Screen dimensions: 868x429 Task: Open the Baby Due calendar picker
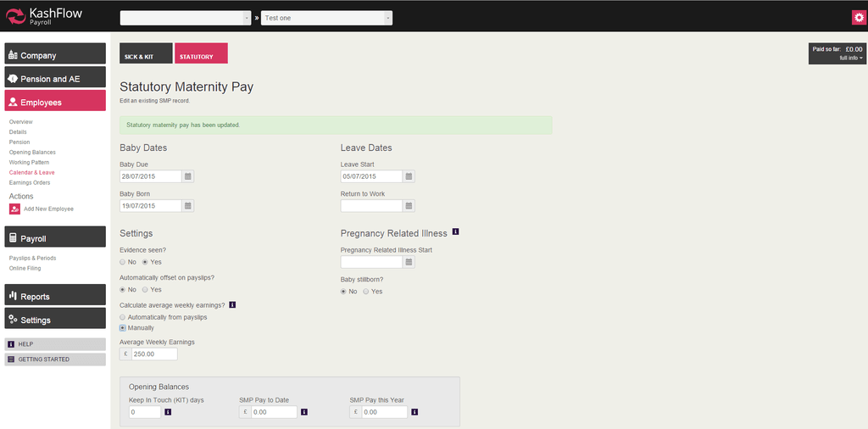click(188, 176)
